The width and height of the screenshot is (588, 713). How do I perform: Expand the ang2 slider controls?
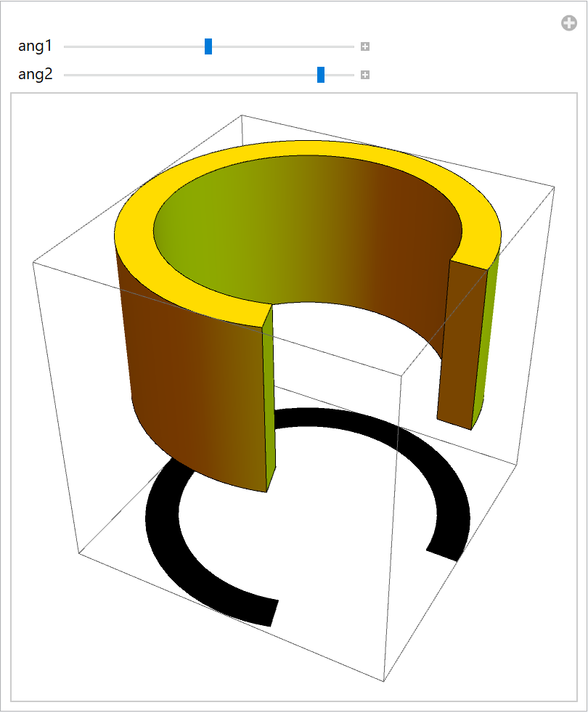point(365,75)
